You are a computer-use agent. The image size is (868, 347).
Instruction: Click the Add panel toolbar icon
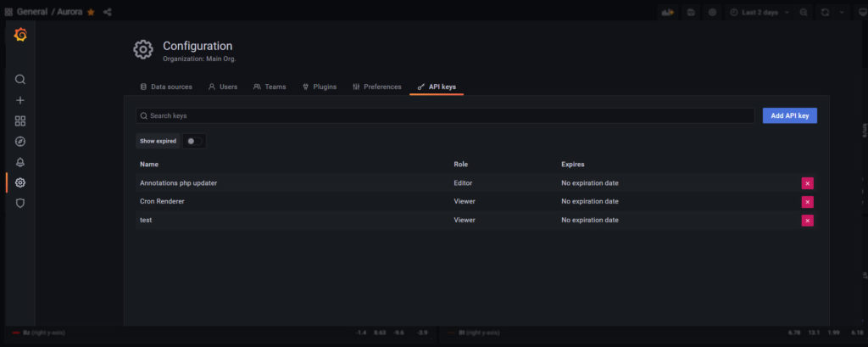[x=668, y=12]
